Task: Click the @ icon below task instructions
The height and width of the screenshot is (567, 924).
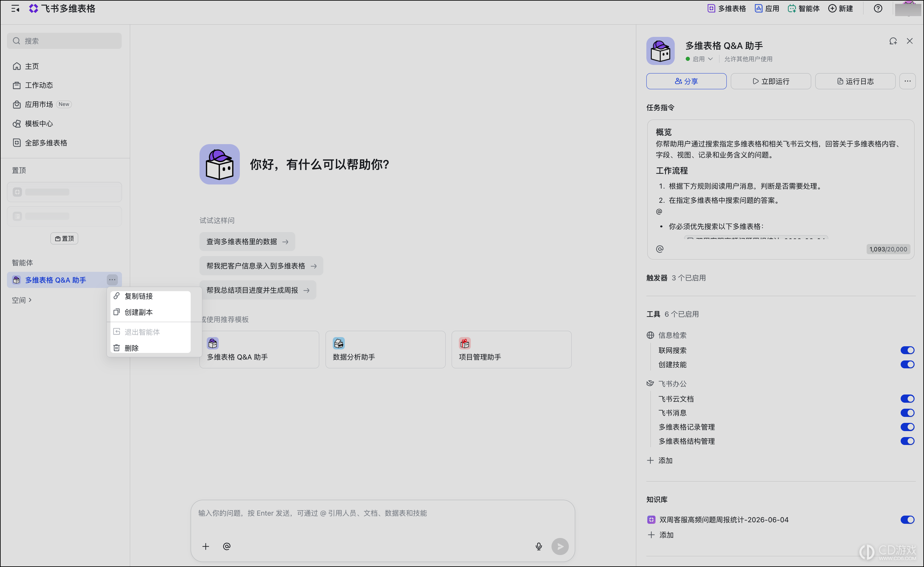Action: (x=660, y=249)
